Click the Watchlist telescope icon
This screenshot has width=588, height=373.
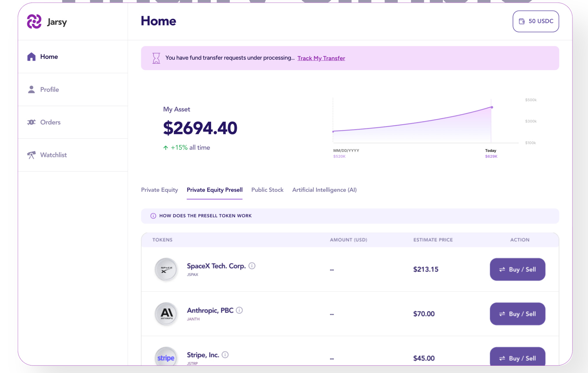pyautogui.click(x=31, y=155)
